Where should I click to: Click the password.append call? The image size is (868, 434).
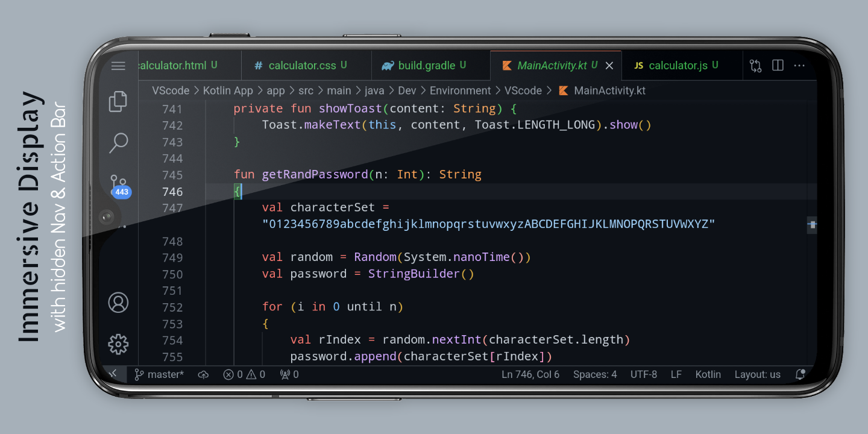(x=343, y=356)
